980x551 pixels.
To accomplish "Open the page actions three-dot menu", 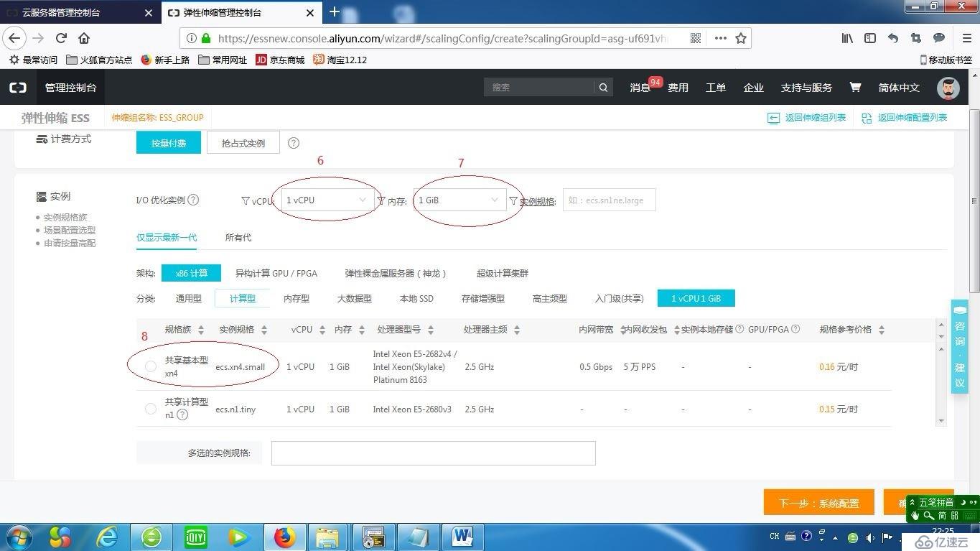I will tap(720, 38).
